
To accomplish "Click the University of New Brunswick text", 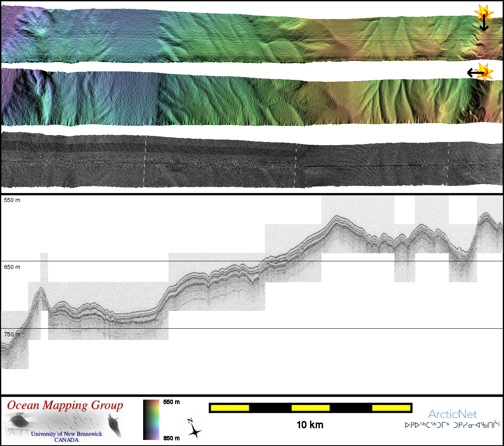I will tap(67, 434).
